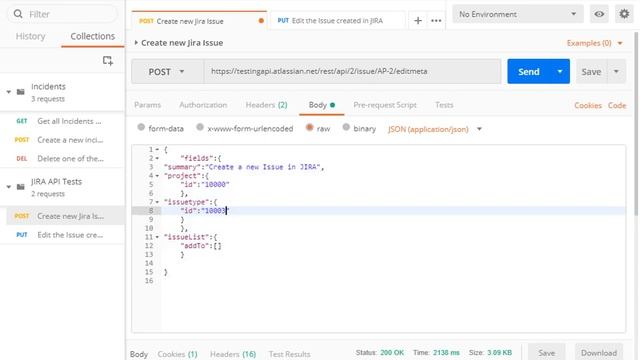
Task: Click the Status 200 OK text
Action: point(380,353)
